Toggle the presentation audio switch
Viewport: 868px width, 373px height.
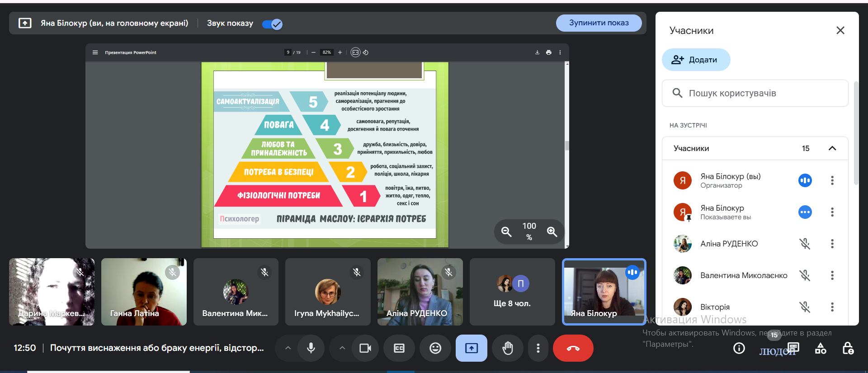pos(272,24)
